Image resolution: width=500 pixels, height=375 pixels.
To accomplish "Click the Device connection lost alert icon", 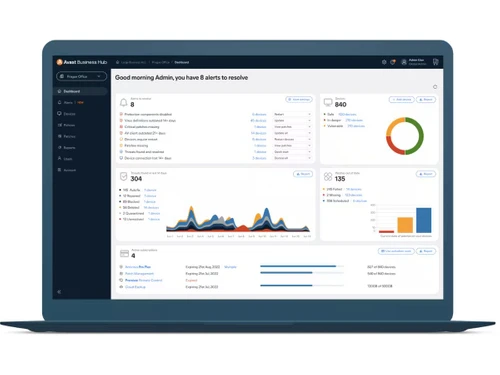I will click(121, 158).
